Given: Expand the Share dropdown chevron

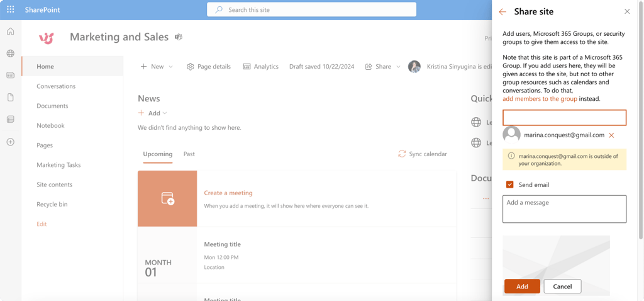Looking at the screenshot, I should click(398, 67).
